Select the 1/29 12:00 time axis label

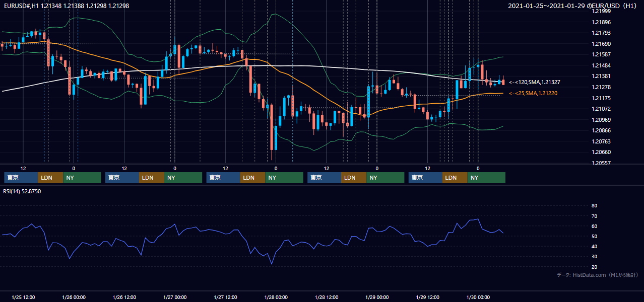click(428, 297)
